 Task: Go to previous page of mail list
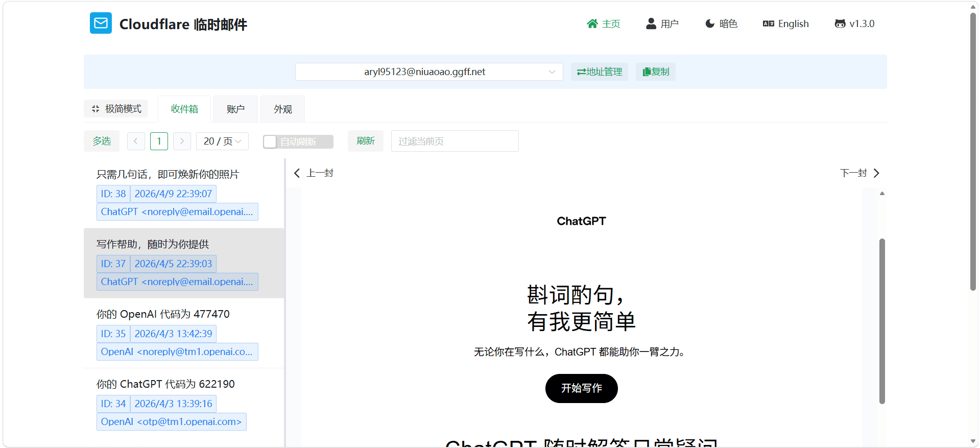tap(136, 141)
